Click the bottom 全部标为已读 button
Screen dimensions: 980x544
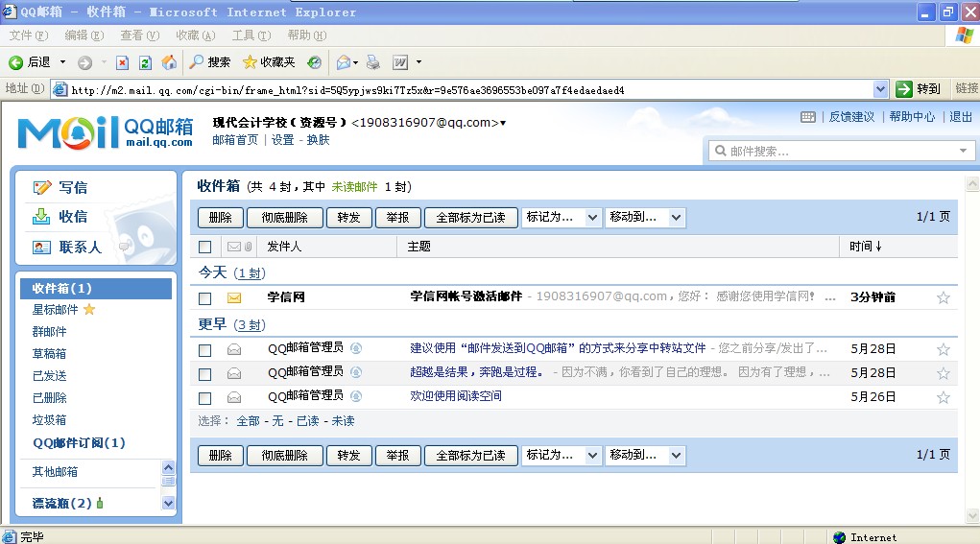[x=470, y=456]
